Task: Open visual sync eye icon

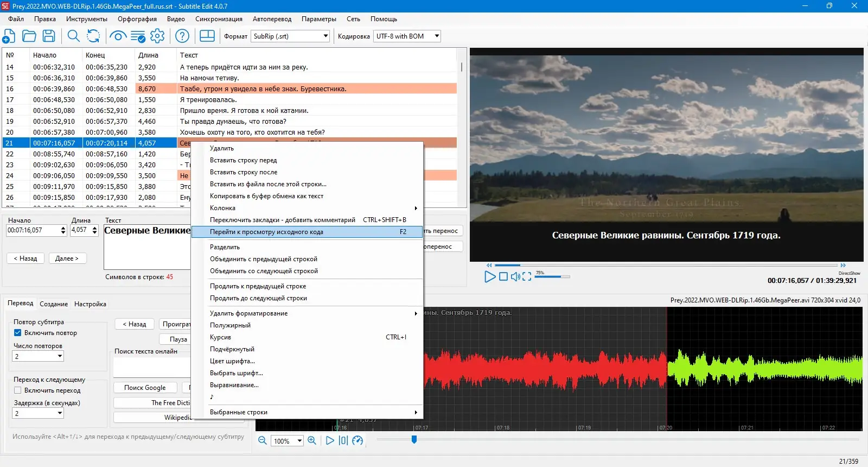Action: point(118,36)
